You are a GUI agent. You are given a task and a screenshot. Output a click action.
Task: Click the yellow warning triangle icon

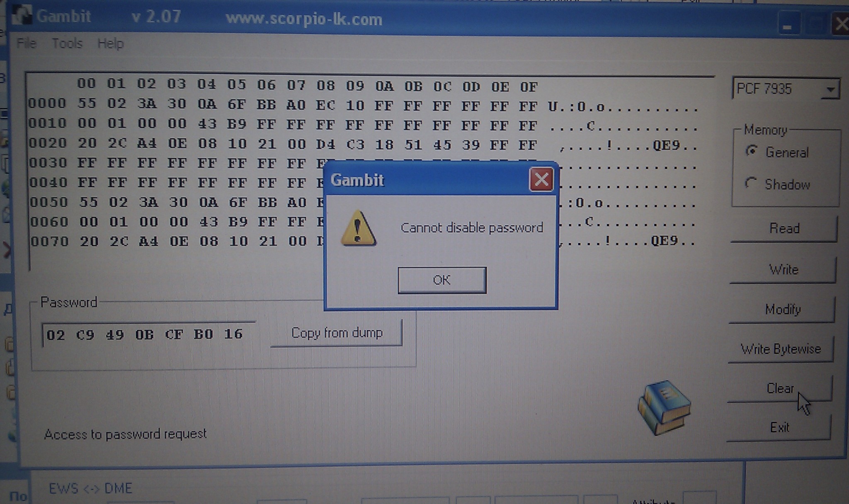click(358, 228)
